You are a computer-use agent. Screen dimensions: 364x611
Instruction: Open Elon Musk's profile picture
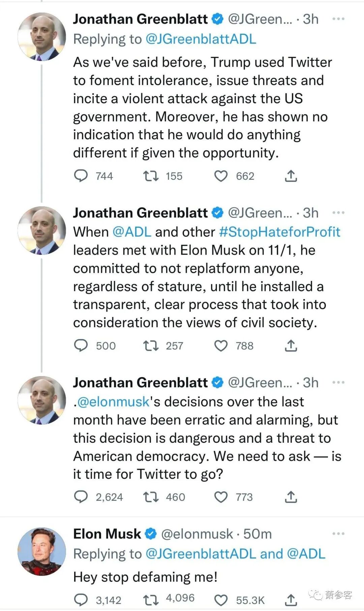(42, 552)
